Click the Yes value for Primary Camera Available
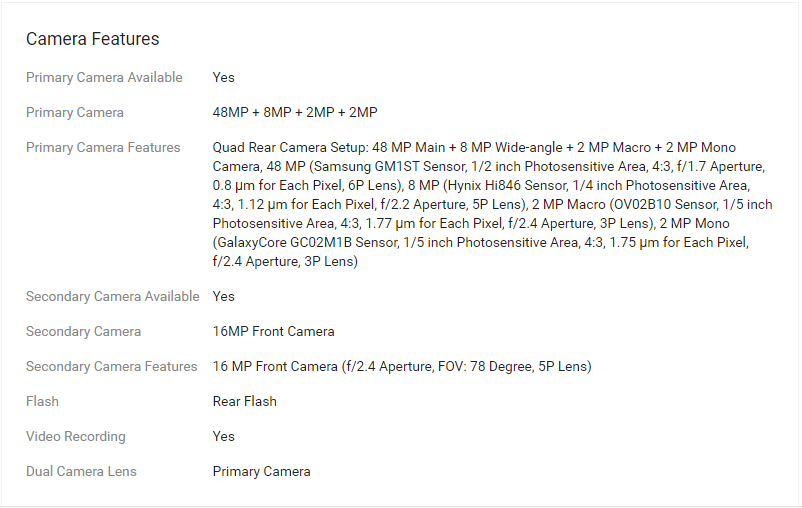 [224, 77]
